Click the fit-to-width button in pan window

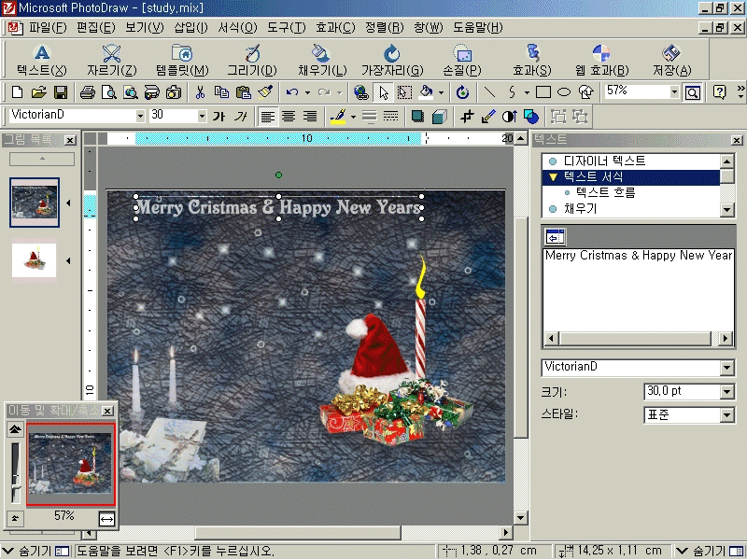pos(106,519)
